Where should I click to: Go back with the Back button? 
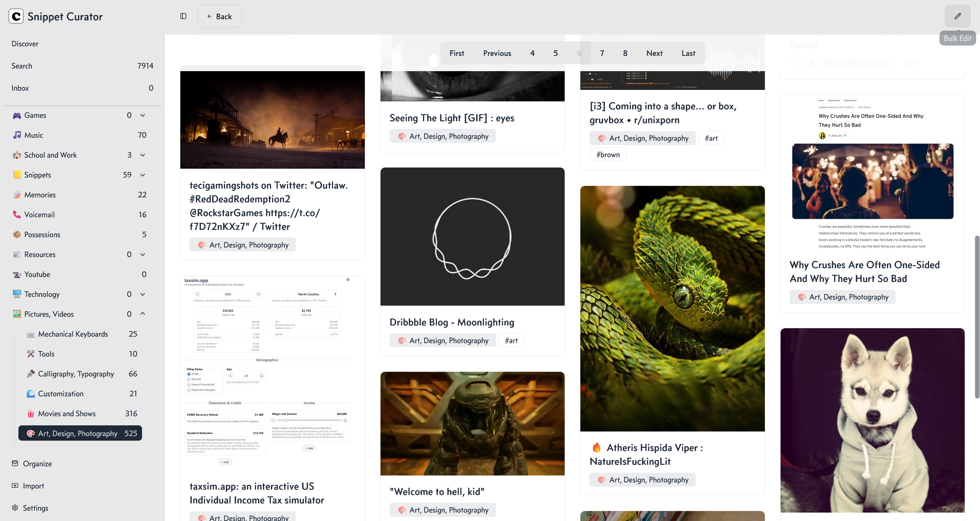click(219, 16)
